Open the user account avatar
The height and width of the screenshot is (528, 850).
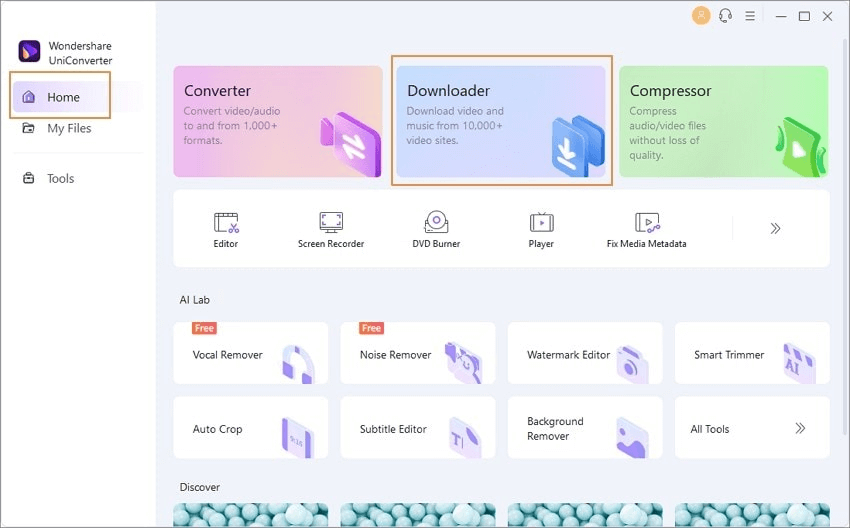tap(701, 15)
